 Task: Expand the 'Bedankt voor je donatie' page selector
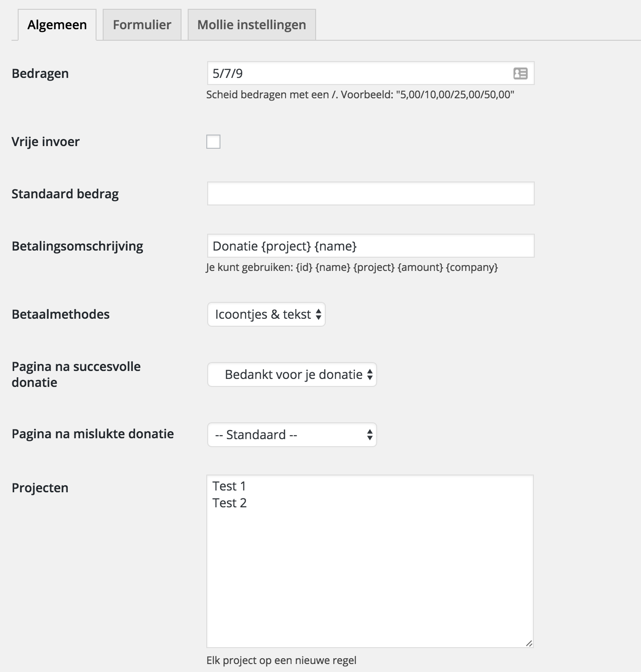tap(292, 375)
